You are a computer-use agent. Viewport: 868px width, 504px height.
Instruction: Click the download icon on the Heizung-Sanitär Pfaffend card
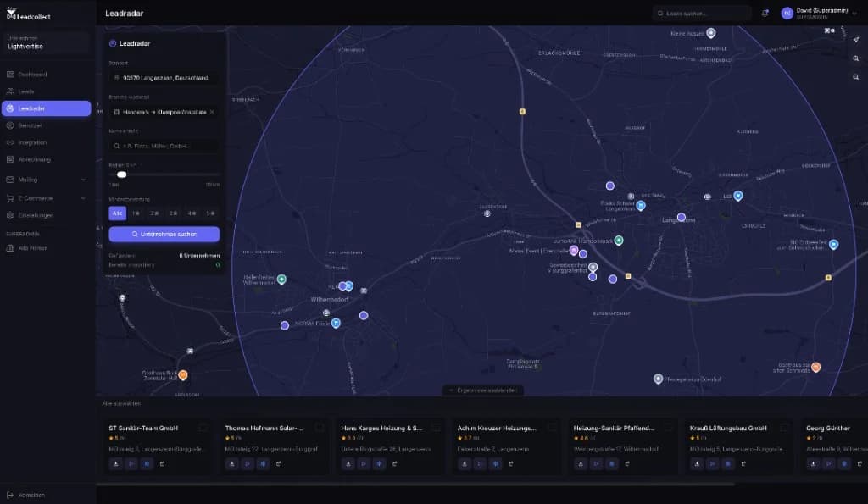(581, 463)
